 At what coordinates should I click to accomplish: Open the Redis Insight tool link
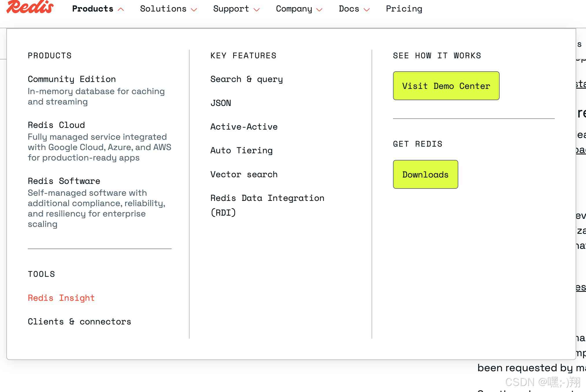pyautogui.click(x=61, y=298)
